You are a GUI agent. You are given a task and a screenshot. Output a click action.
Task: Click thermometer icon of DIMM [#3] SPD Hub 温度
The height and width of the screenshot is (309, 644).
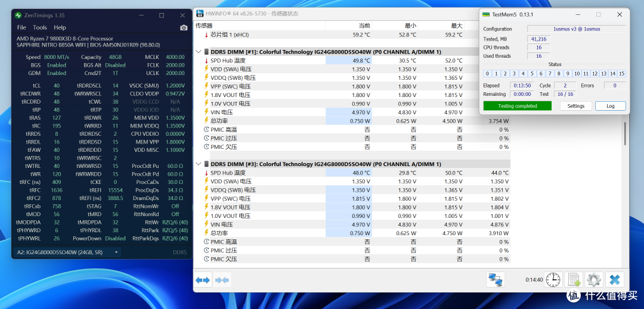click(206, 173)
